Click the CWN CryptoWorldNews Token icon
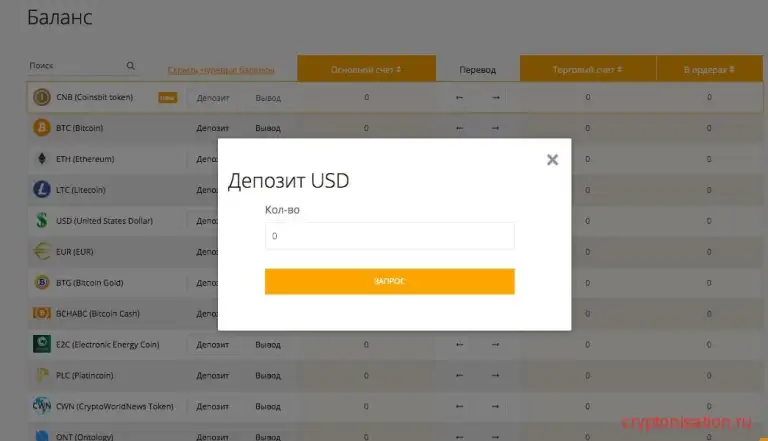The width and height of the screenshot is (768, 441). (x=42, y=406)
